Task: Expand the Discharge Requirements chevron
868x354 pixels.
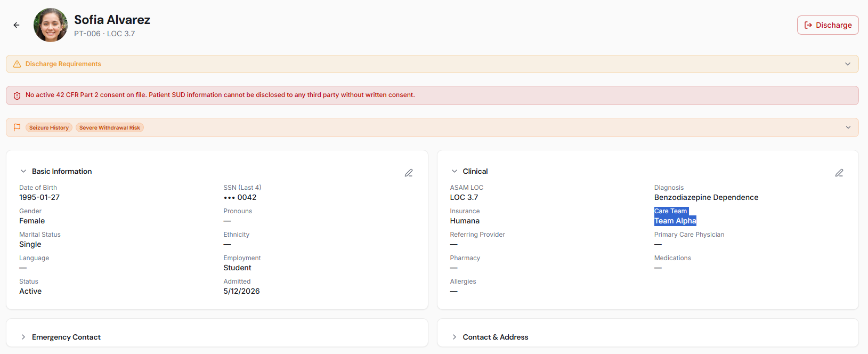Action: [x=848, y=64]
